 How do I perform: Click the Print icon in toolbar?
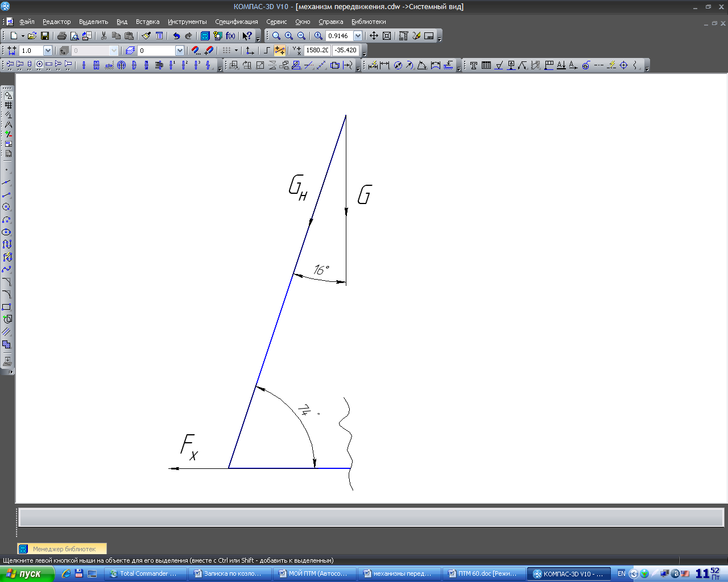point(62,36)
